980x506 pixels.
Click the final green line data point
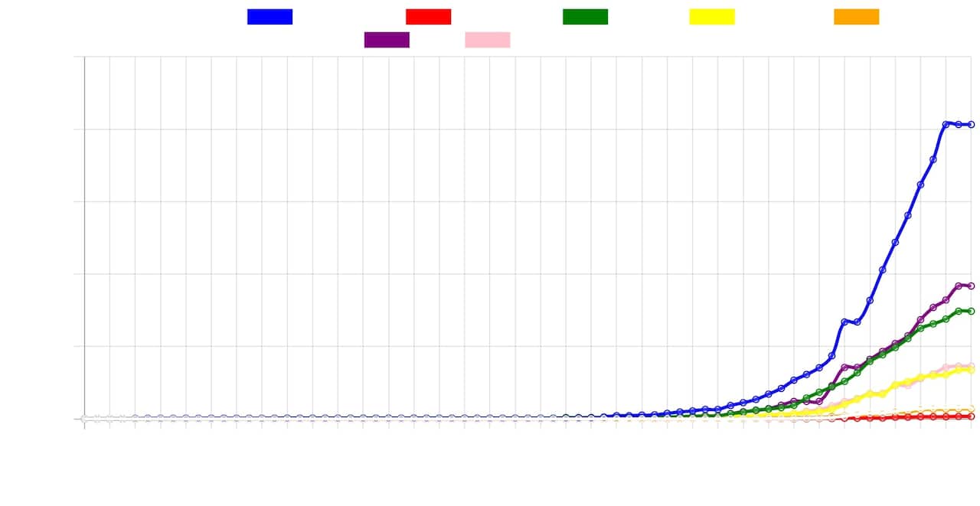point(971,311)
